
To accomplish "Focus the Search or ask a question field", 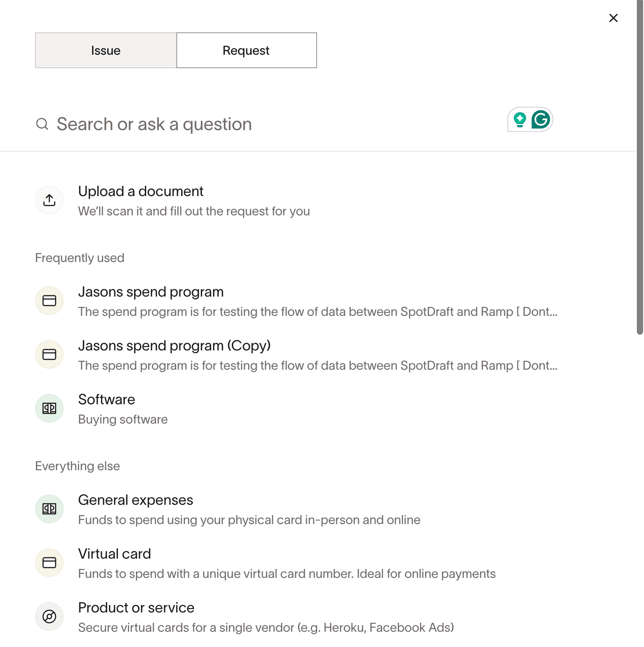I will click(x=269, y=124).
